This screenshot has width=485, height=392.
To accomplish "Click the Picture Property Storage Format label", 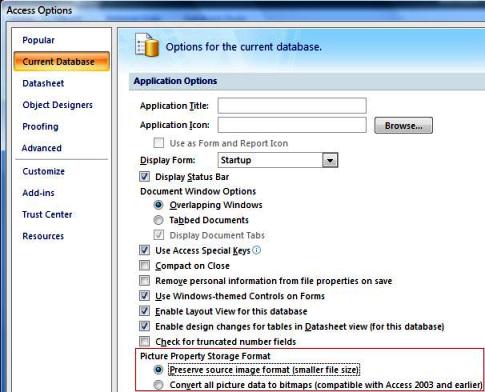I will 205,356.
